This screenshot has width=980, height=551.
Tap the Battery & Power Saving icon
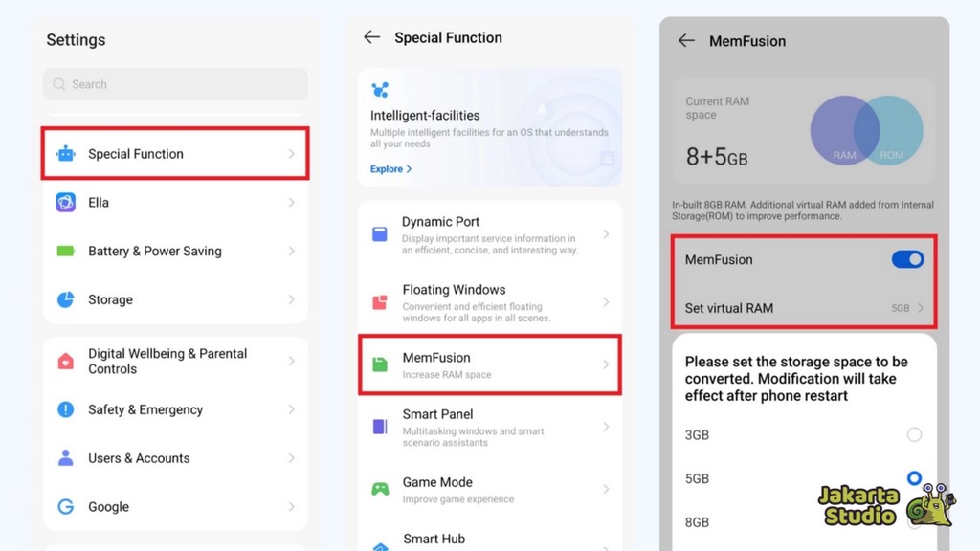(x=65, y=252)
